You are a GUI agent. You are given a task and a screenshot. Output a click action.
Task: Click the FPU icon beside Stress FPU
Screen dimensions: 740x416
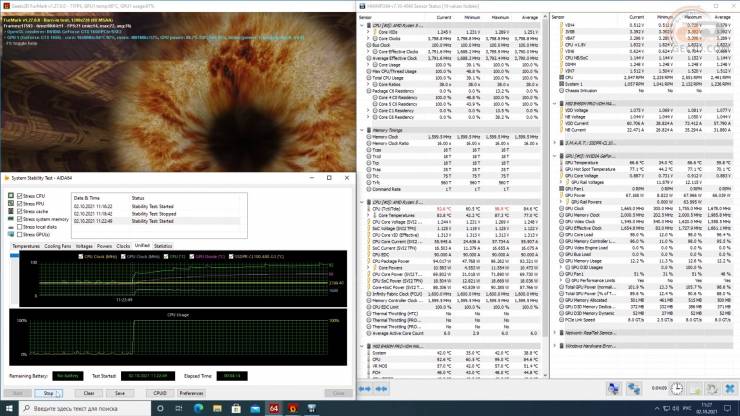(x=11, y=204)
